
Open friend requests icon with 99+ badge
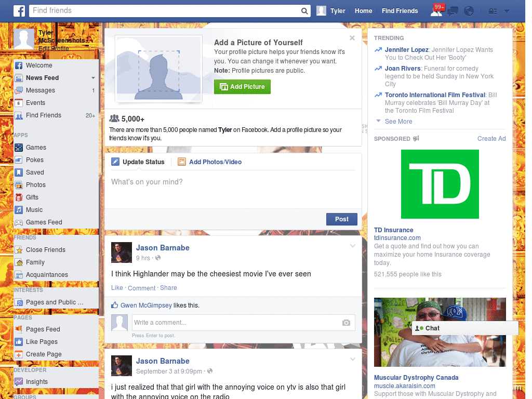(437, 10)
